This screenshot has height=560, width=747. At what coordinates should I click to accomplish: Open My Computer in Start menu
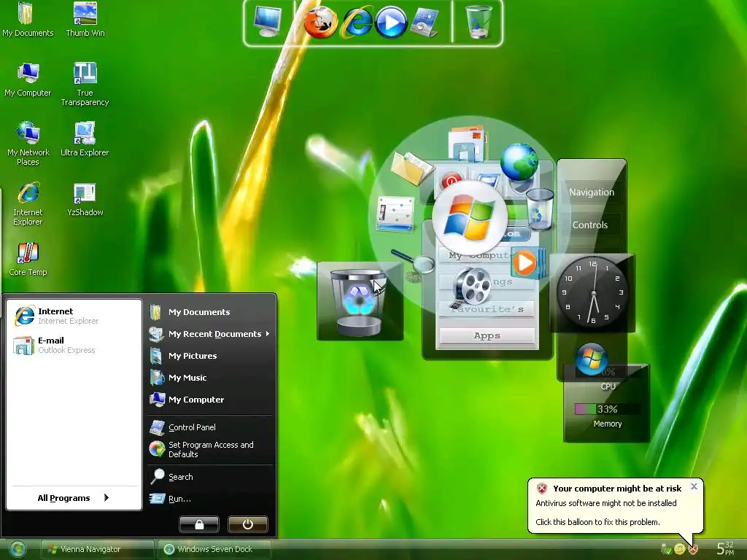(209, 400)
